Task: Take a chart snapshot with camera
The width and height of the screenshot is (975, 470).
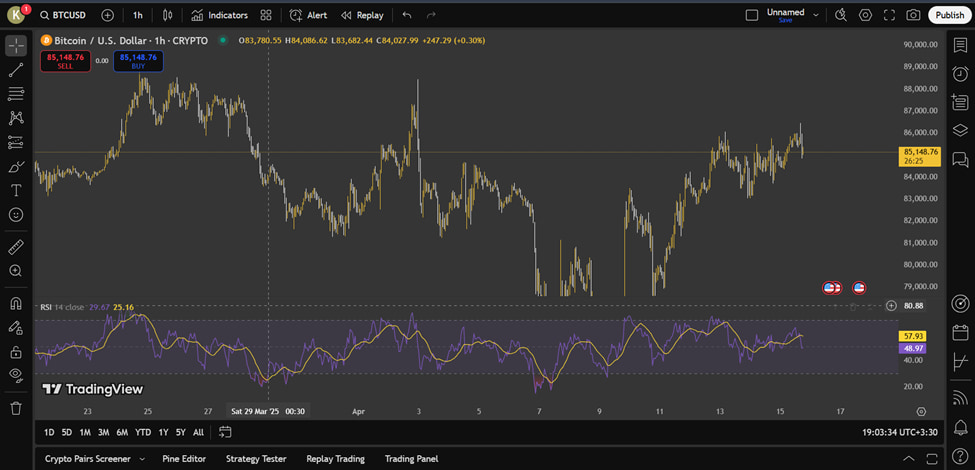Action: [913, 15]
